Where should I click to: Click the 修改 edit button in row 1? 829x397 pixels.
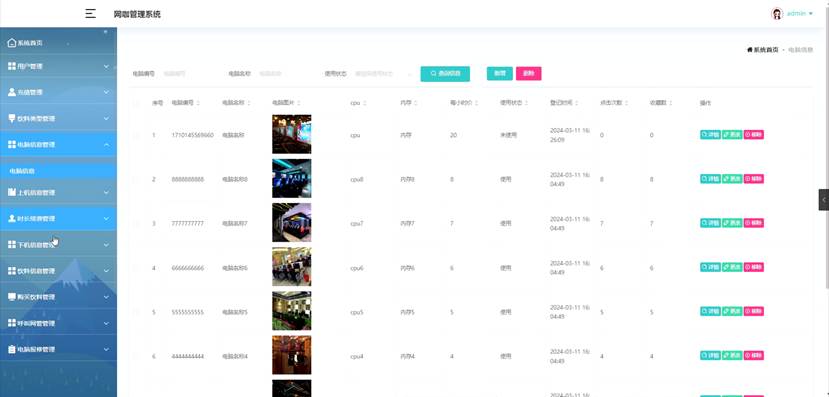pyautogui.click(x=732, y=135)
